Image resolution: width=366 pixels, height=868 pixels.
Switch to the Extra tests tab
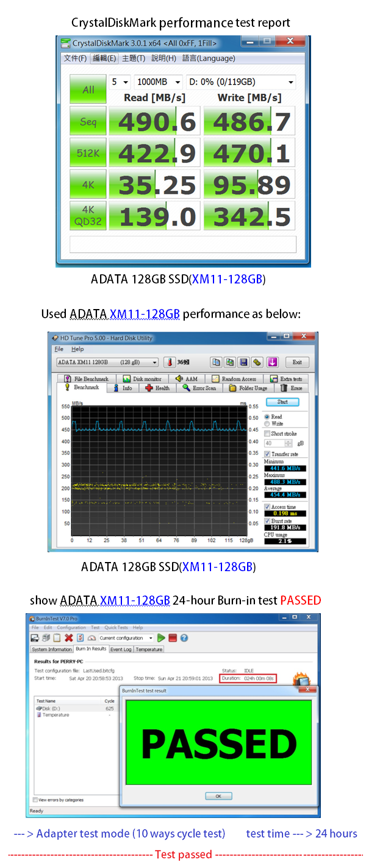(285, 379)
